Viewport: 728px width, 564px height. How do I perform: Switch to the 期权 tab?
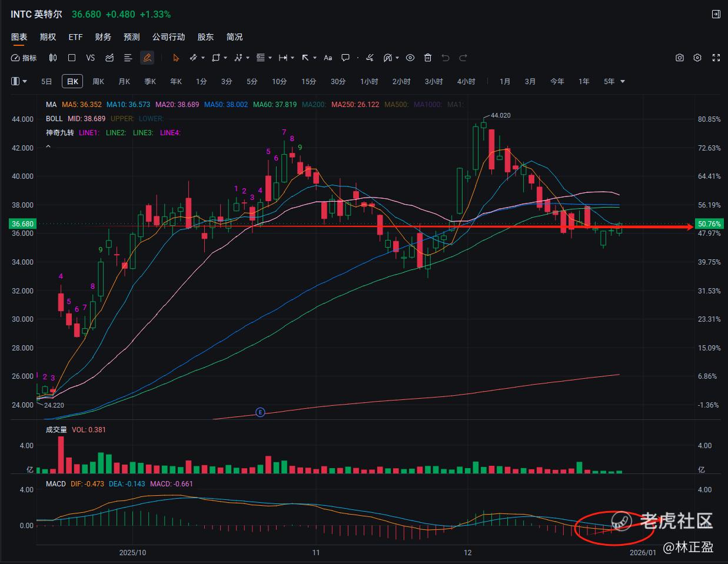(x=48, y=36)
